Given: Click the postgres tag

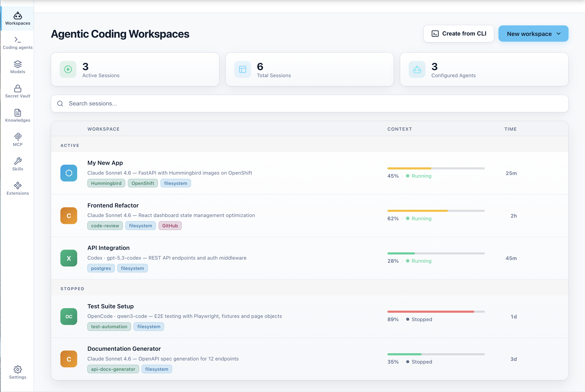Looking at the screenshot, I should pos(101,268).
